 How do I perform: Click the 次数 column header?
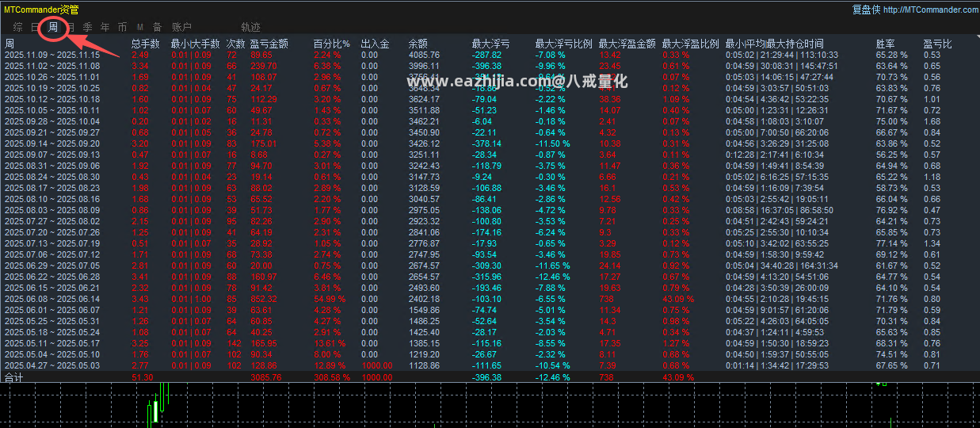click(x=235, y=44)
